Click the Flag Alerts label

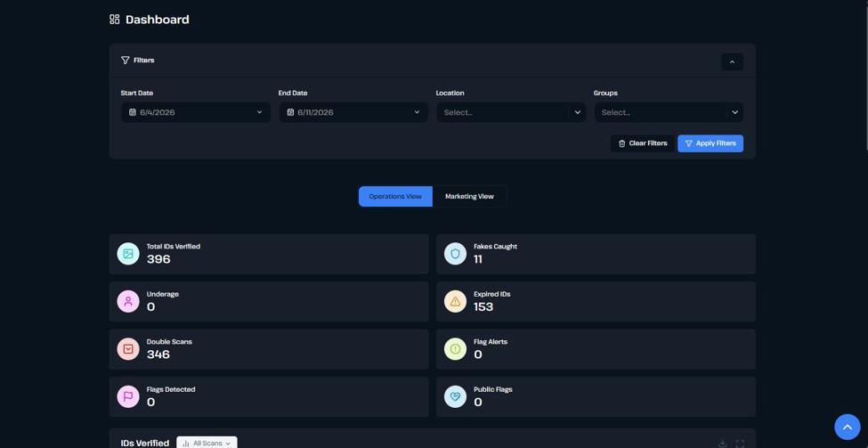[x=491, y=342]
